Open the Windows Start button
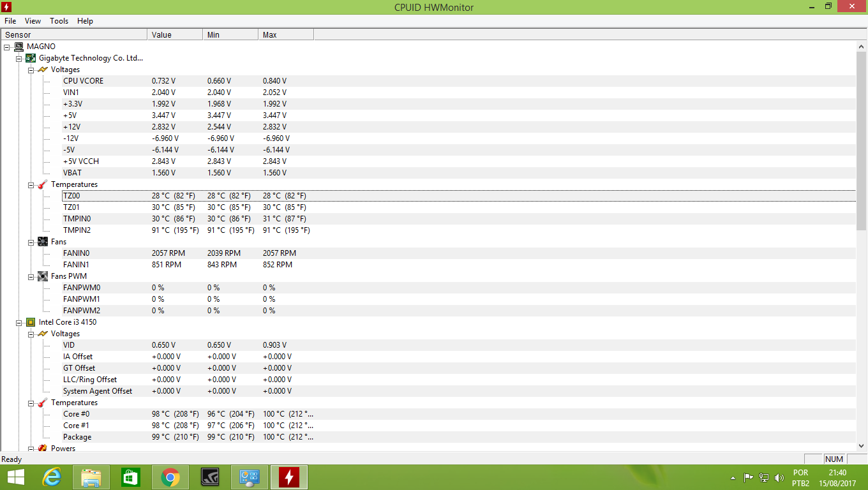 pyautogui.click(x=15, y=477)
